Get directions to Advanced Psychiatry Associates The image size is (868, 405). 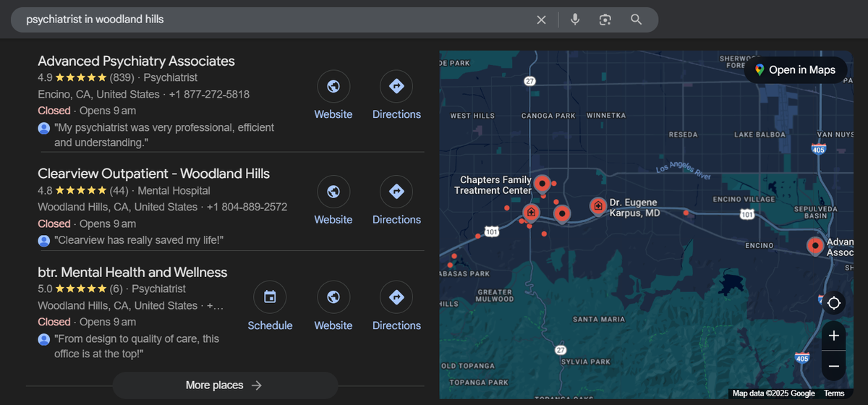[x=396, y=88]
